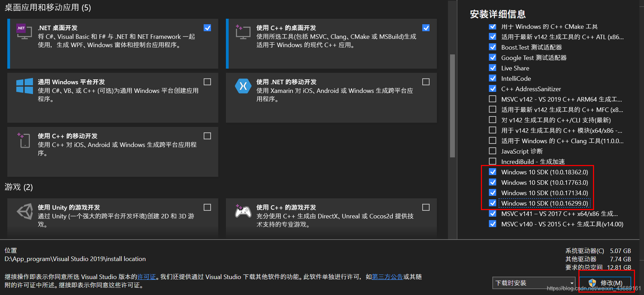Click the C++ desktop development monitor icon
644x295 pixels.
(243, 32)
